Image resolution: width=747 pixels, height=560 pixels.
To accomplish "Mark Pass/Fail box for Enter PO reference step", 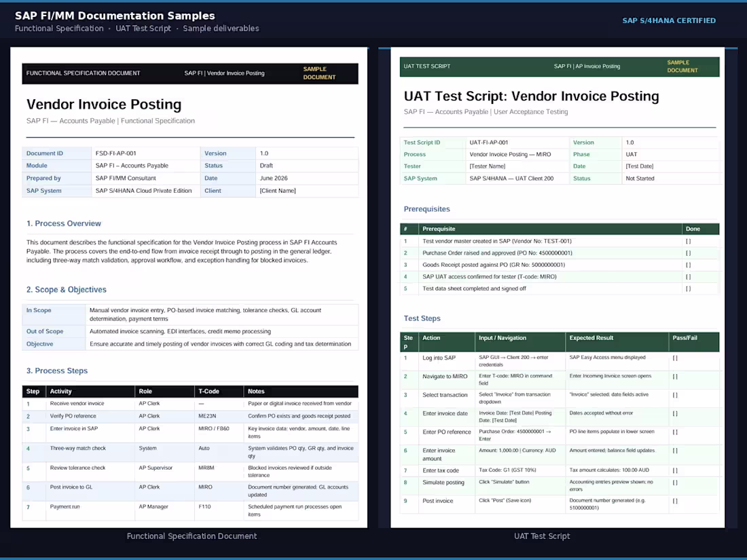I will [x=675, y=432].
